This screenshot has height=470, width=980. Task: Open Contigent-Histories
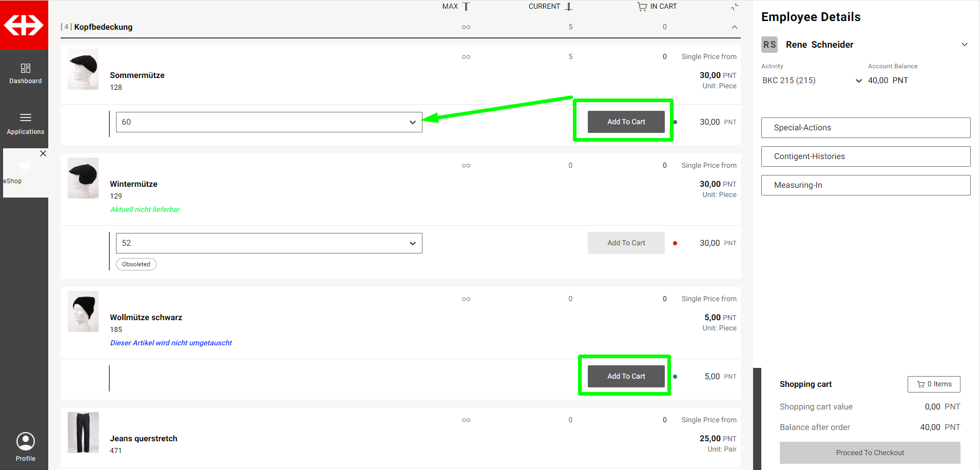pos(866,156)
